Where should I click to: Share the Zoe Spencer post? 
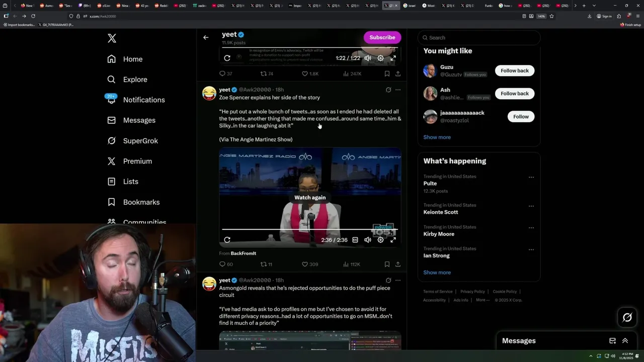[x=397, y=264]
